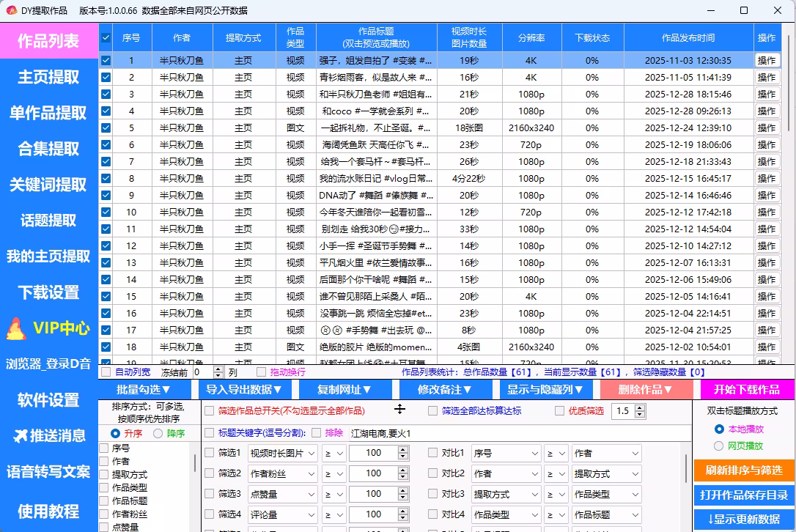Switch to 主页提取 in the sidebar
This screenshot has width=796, height=532.
pyautogui.click(x=47, y=77)
